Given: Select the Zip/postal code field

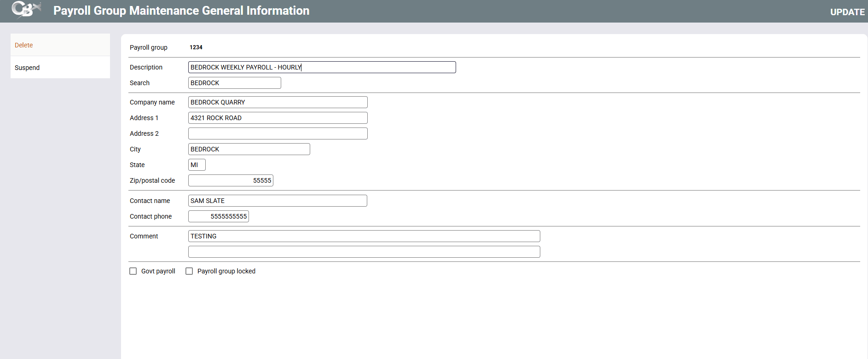Looking at the screenshot, I should tap(231, 180).
